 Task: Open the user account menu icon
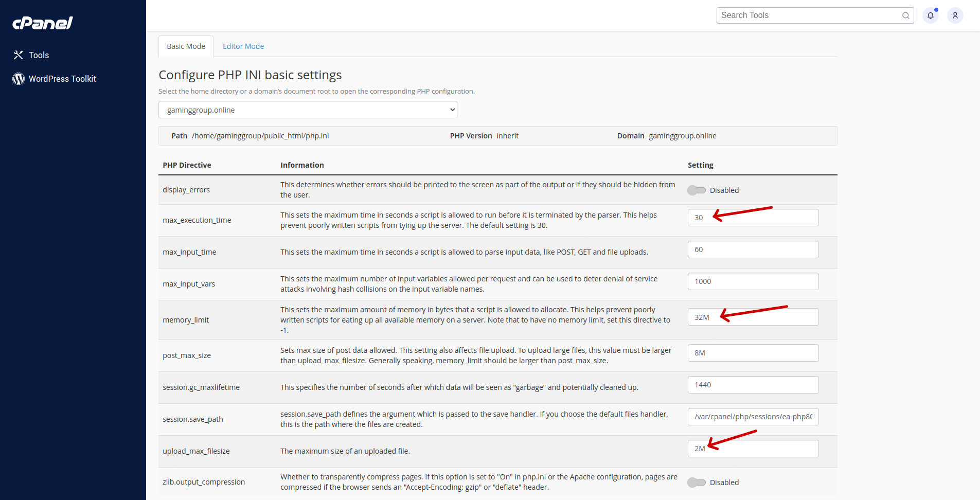click(x=955, y=15)
